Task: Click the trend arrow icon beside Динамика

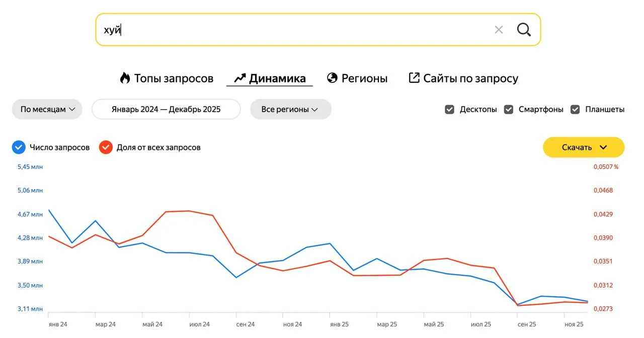Action: [239, 78]
